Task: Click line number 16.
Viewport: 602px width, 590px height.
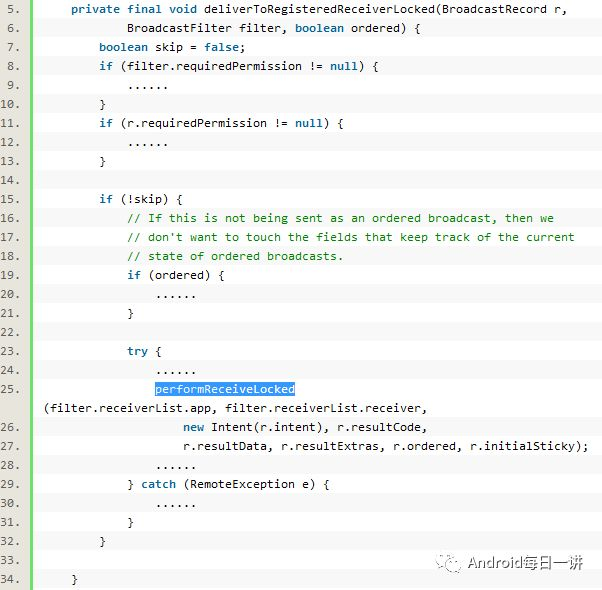Action: pyautogui.click(x=10, y=218)
